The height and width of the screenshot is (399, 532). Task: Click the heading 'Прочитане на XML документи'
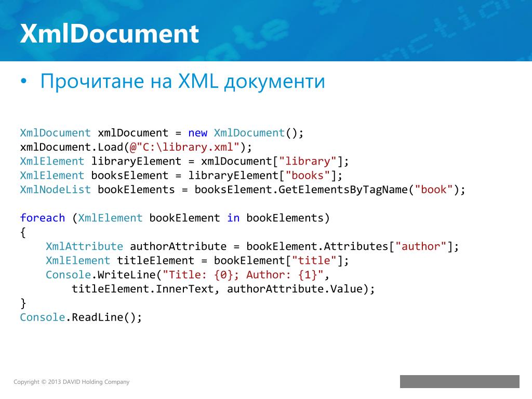click(182, 82)
